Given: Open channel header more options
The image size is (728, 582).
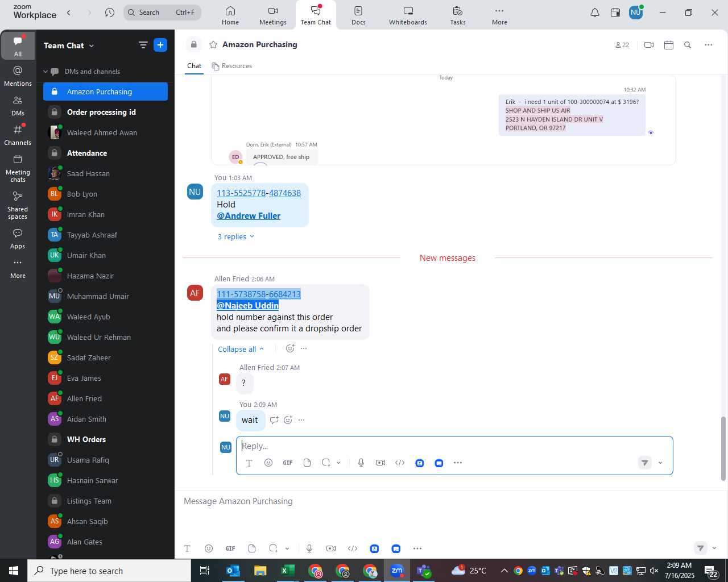Looking at the screenshot, I should (709, 45).
